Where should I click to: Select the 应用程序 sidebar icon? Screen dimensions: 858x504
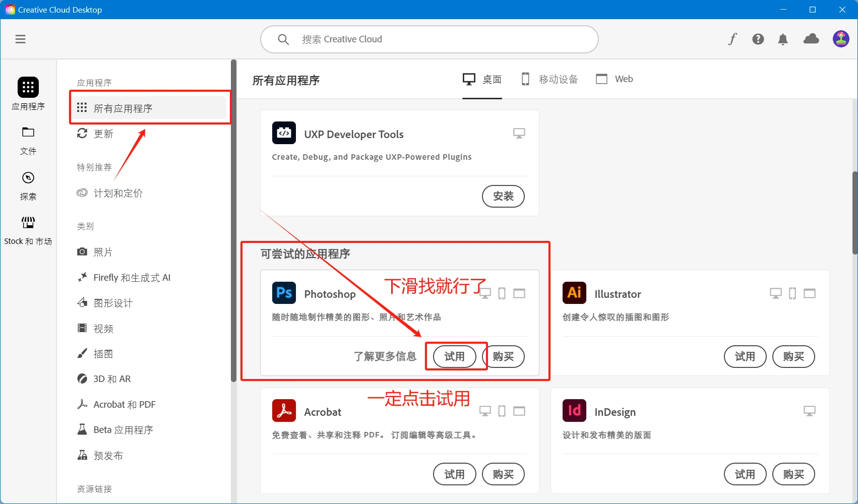pos(28,94)
